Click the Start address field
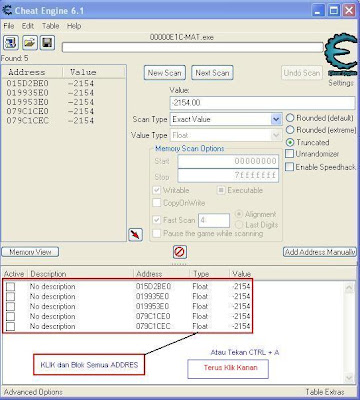The height and width of the screenshot is (400, 360). pos(228,161)
